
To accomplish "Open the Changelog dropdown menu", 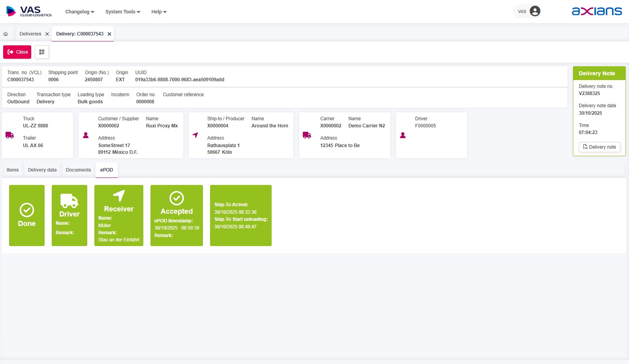I will tap(80, 12).
